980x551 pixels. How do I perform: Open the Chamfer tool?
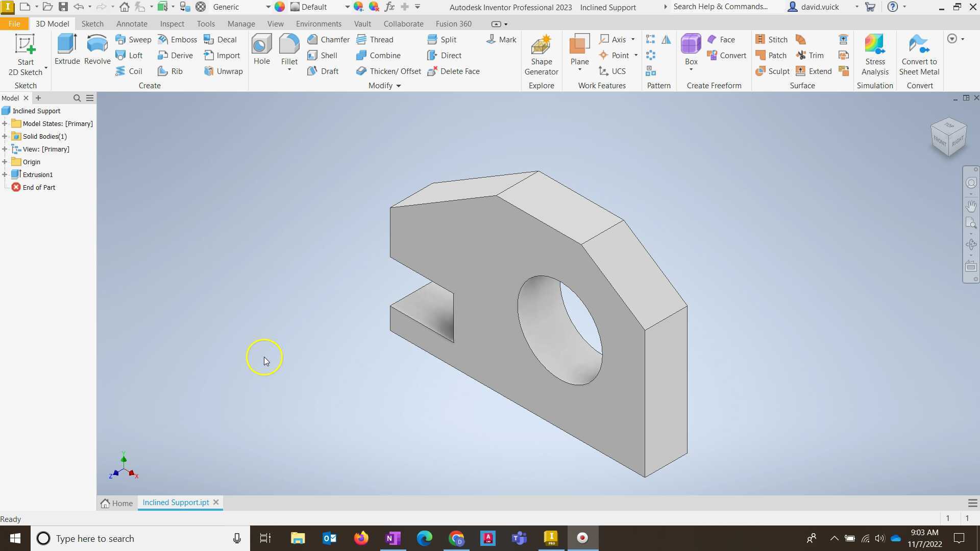[328, 39]
